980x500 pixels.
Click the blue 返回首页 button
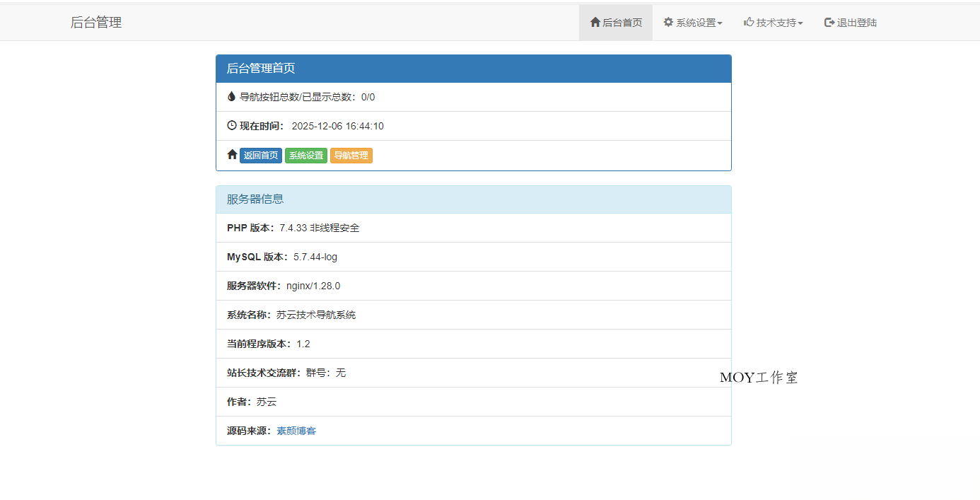[261, 155]
